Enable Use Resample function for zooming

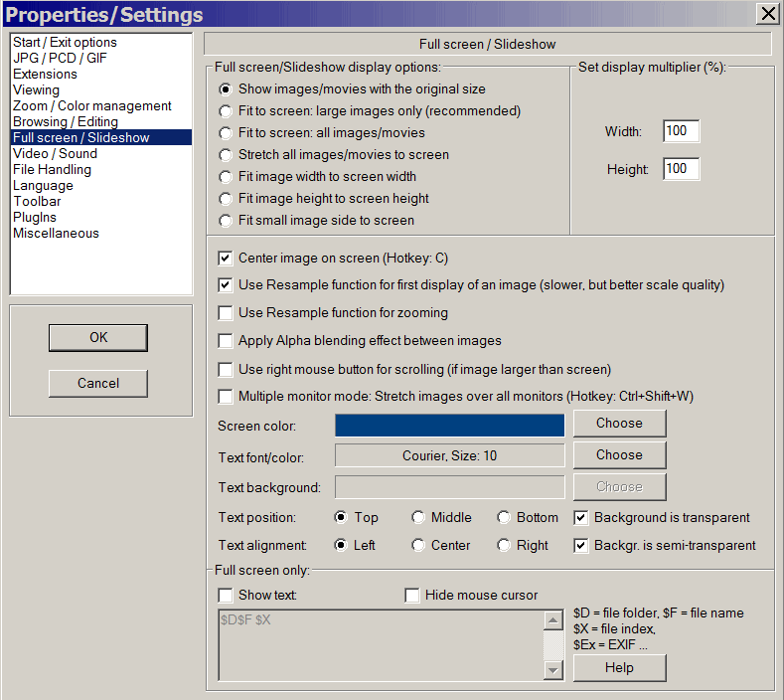point(226,313)
